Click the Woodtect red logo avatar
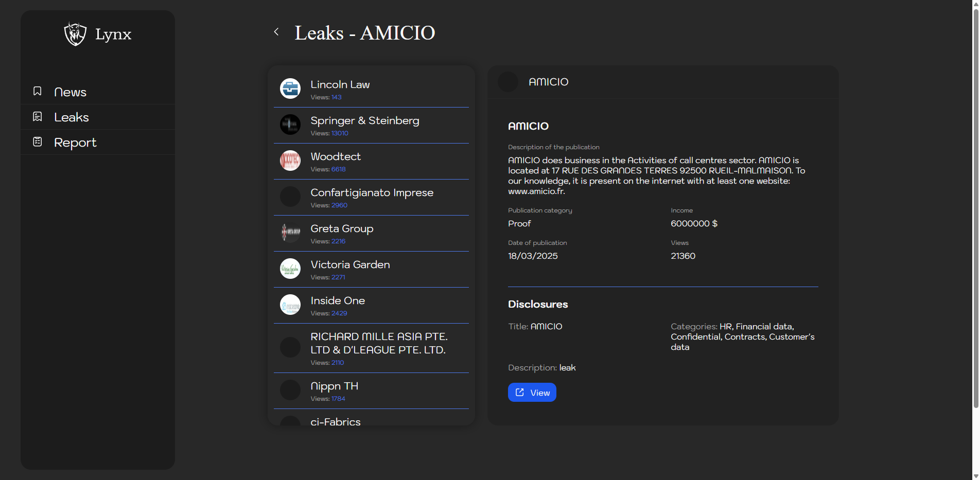This screenshot has height=480, width=980. coord(290,161)
